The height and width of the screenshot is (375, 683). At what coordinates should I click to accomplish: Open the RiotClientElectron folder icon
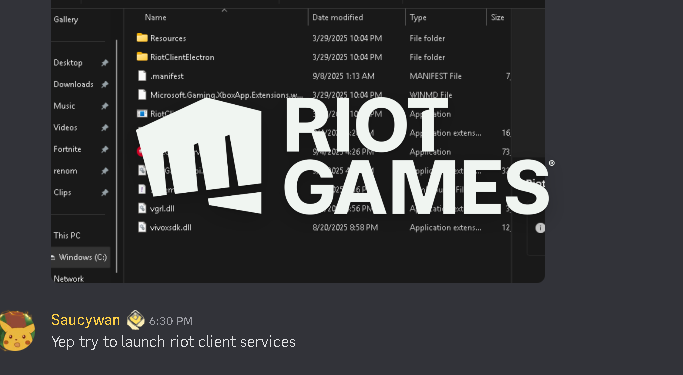coord(142,57)
